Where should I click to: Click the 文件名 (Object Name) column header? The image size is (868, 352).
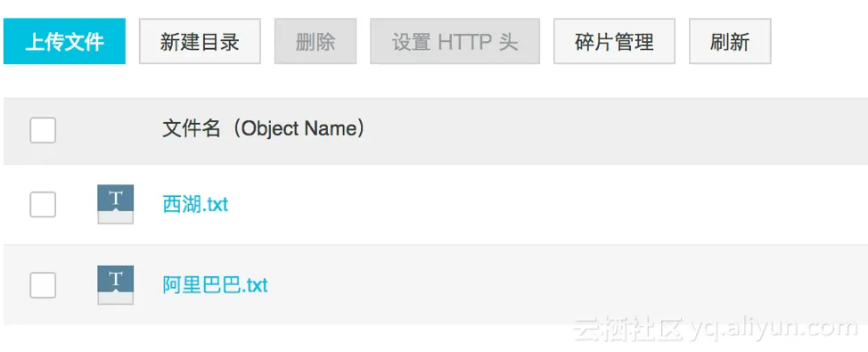[264, 129]
